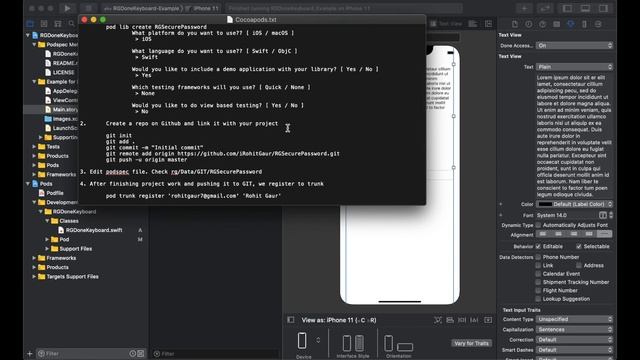Open the Text type Plain dropdown
Image resolution: width=640 pixels, height=360 pixels.
point(575,67)
